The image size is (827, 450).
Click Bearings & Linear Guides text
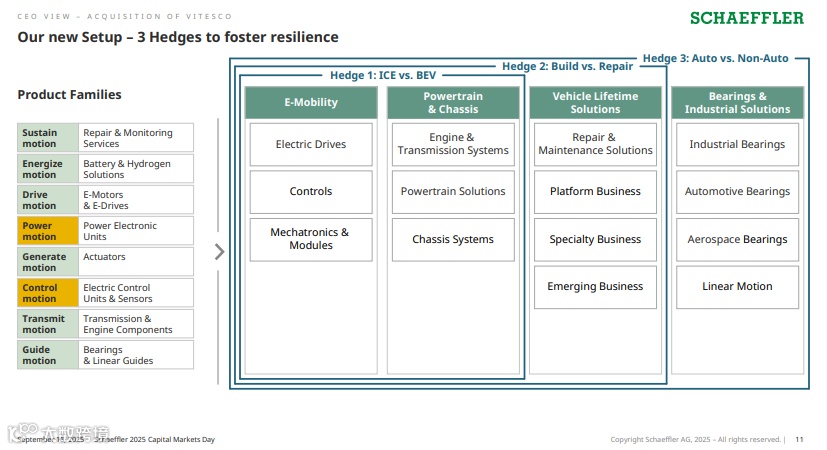(118, 355)
